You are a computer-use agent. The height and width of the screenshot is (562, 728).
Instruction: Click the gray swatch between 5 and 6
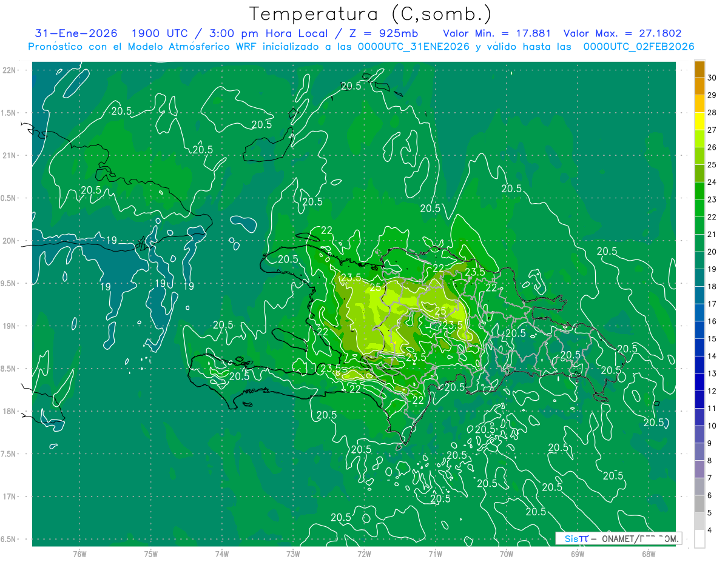699,504
